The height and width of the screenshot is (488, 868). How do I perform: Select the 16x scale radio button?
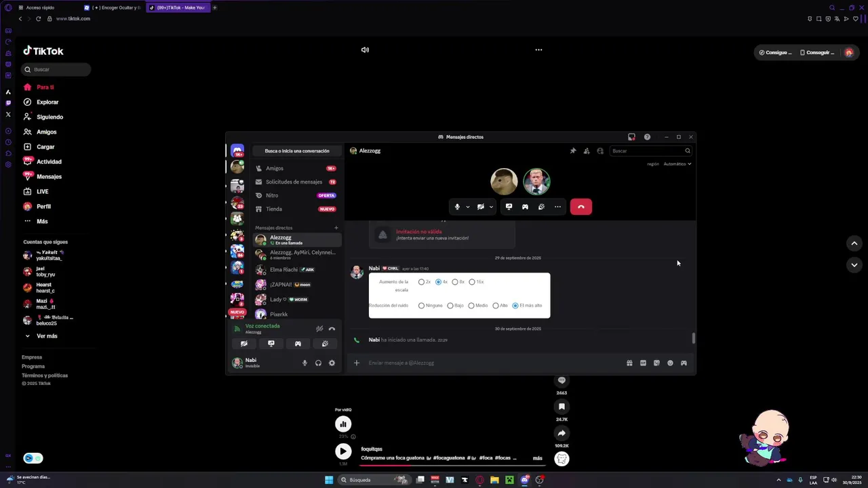472,282
